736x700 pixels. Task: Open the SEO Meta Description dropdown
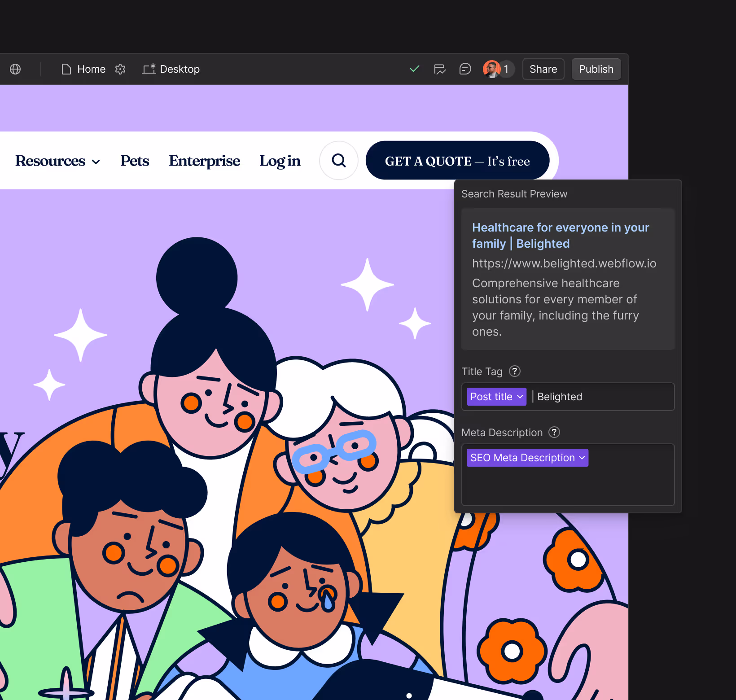527,458
